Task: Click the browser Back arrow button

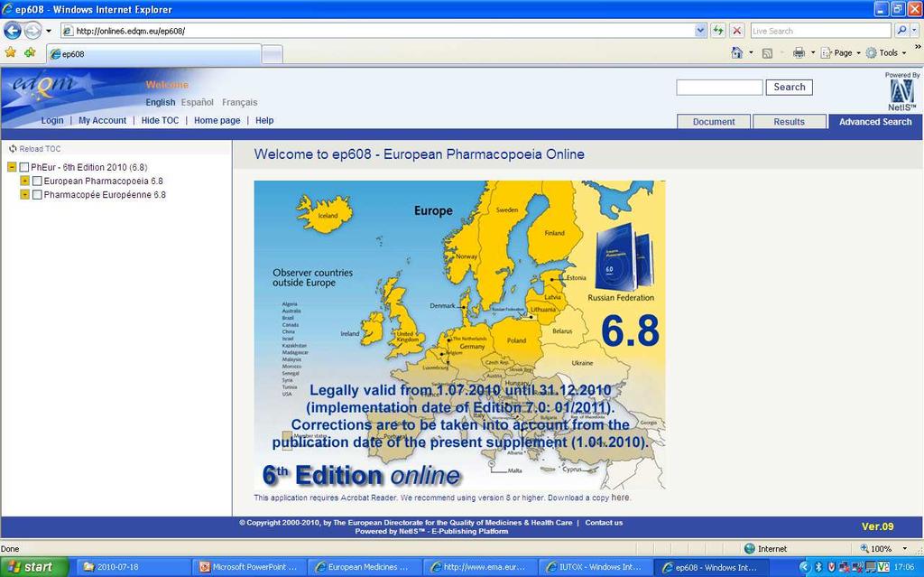Action: tap(13, 31)
